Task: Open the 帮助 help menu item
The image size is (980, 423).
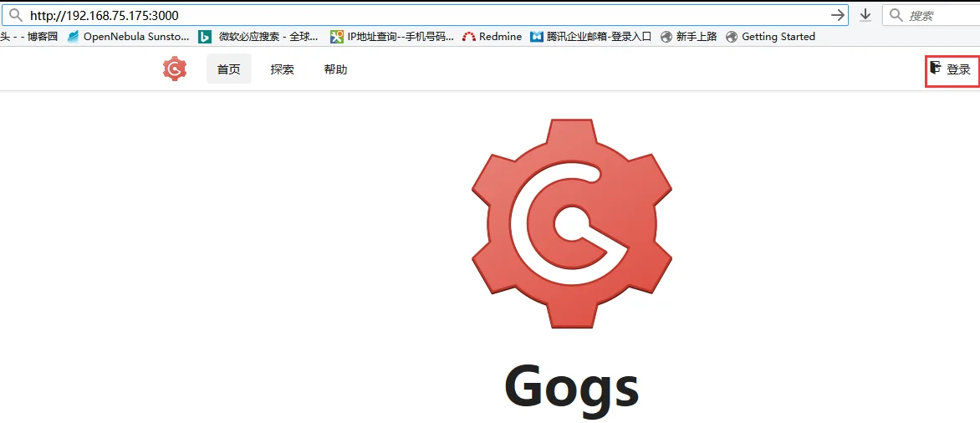Action: click(x=335, y=69)
